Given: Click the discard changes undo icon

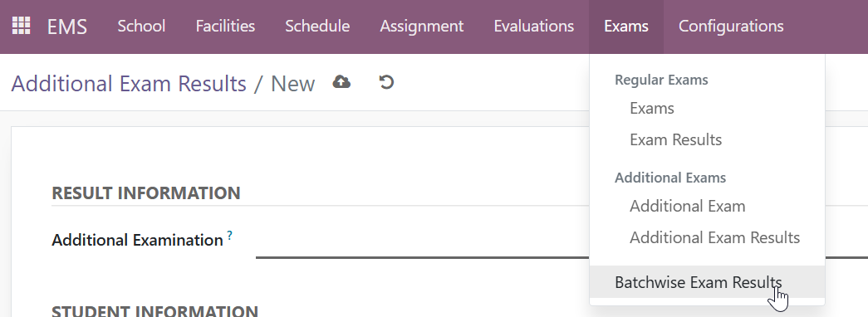Looking at the screenshot, I should (386, 82).
